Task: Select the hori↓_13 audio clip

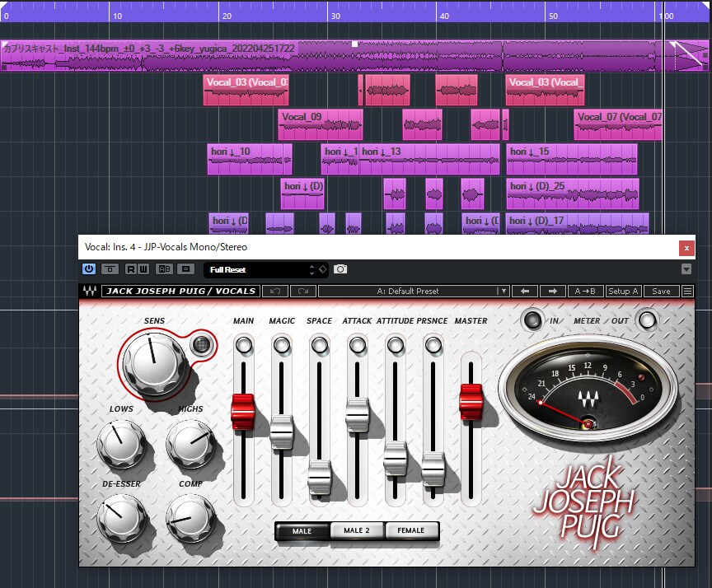Action: (429, 159)
